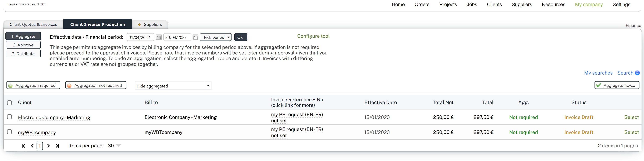Screen dimensions: 644x161
Task: Check the myWBTcompany row checkbox
Action: point(9,132)
